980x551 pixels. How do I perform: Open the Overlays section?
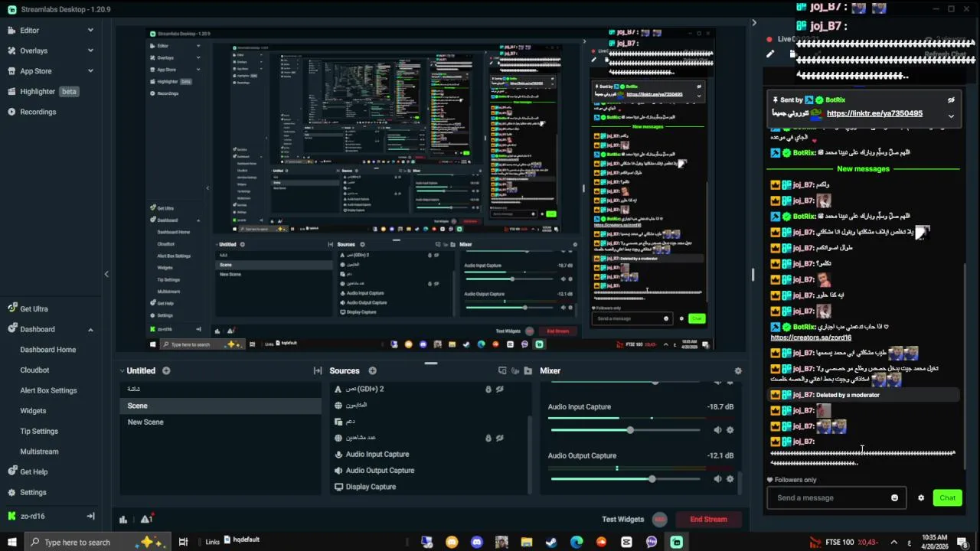coord(34,51)
